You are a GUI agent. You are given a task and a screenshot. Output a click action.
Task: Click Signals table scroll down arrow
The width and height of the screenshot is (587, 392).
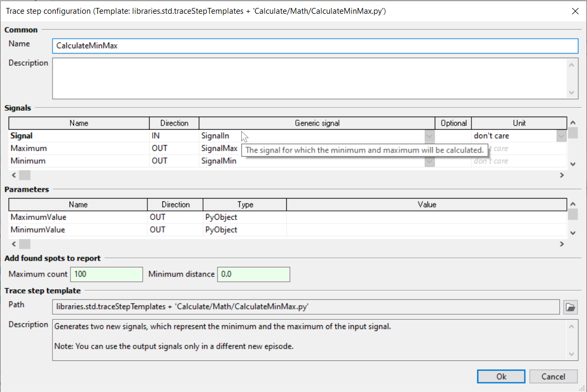click(573, 164)
